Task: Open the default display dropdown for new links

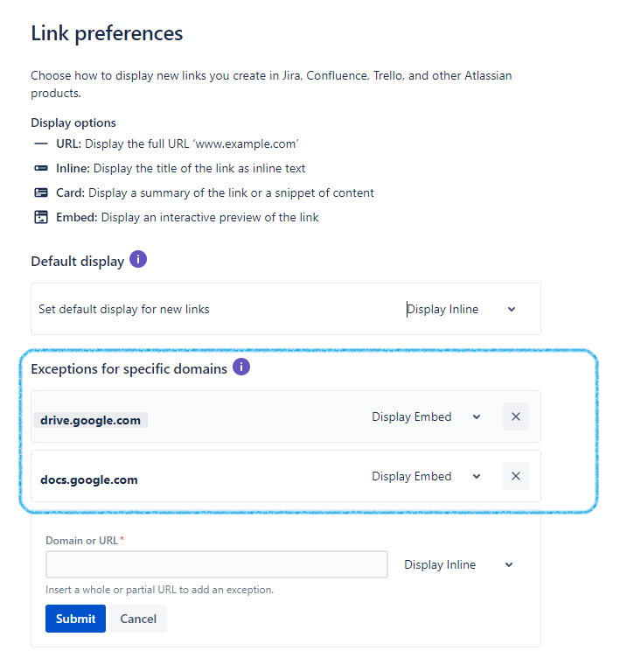Action: [x=461, y=309]
